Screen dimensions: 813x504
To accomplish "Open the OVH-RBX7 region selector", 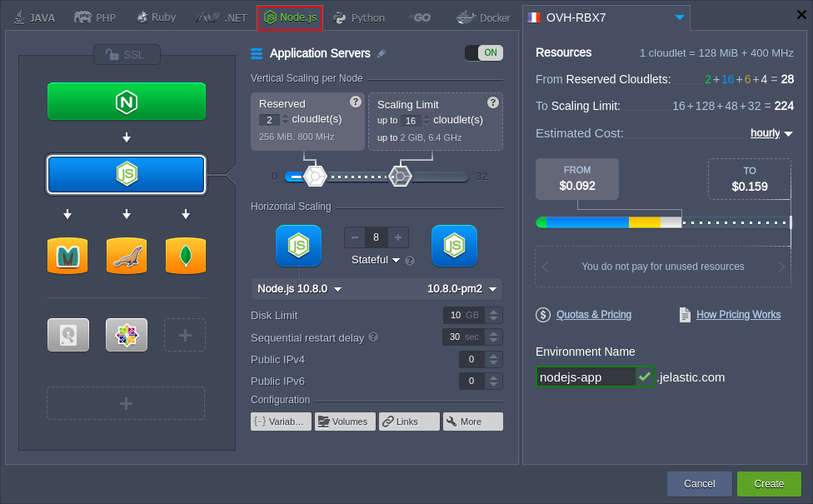I will pyautogui.click(x=681, y=17).
